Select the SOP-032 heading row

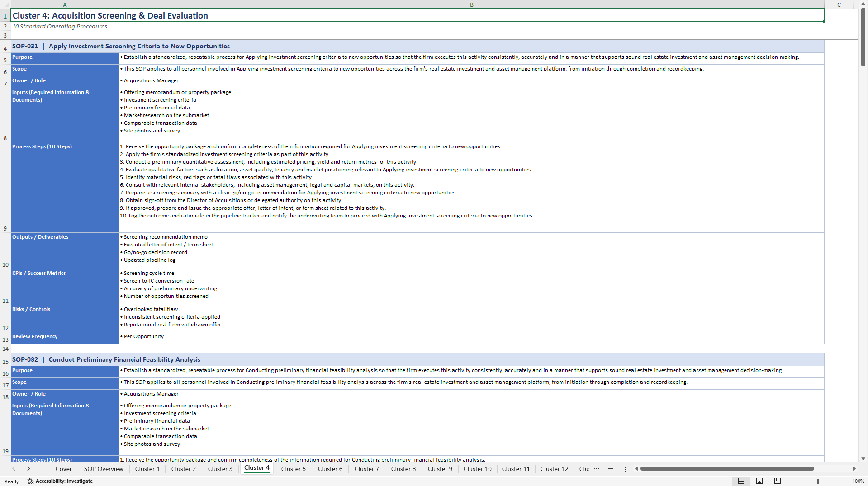pos(417,359)
